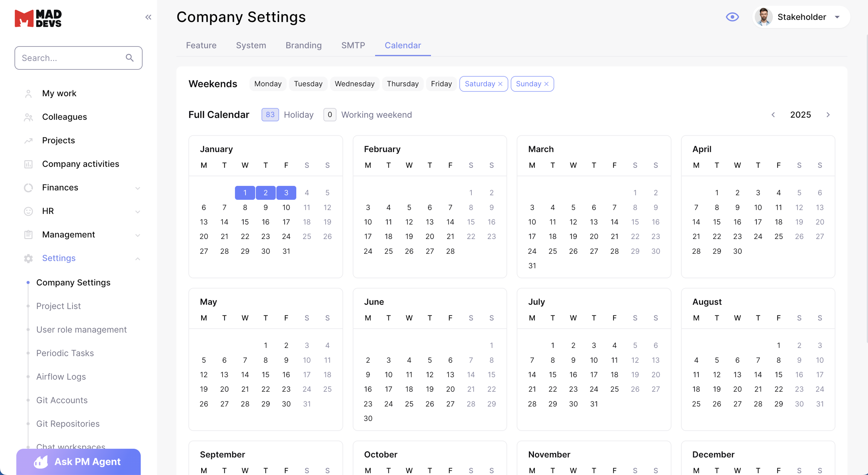Remove Sunday from weekends via x
The image size is (868, 475).
point(546,84)
